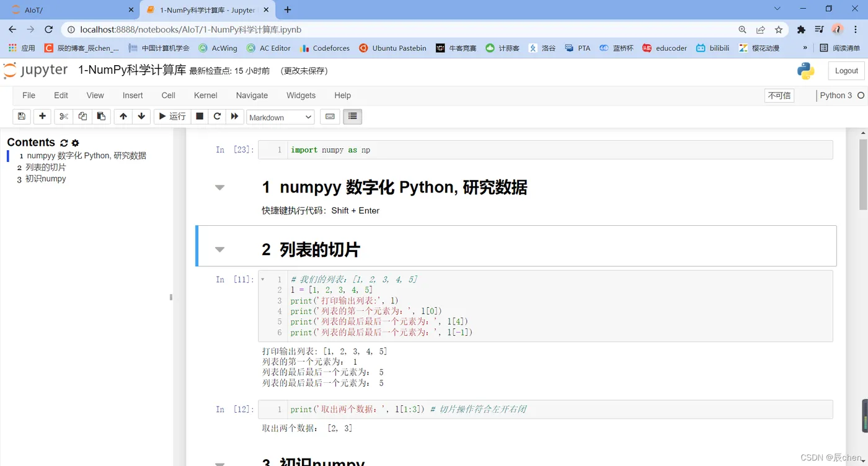Refresh the Contents panel with the reload icon
The height and width of the screenshot is (466, 868).
[x=64, y=143]
